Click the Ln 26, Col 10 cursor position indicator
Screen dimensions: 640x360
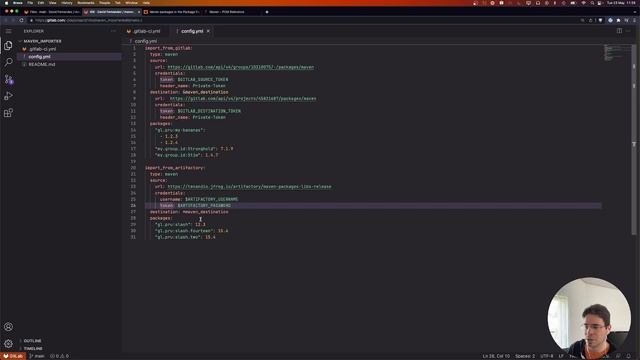click(x=496, y=356)
